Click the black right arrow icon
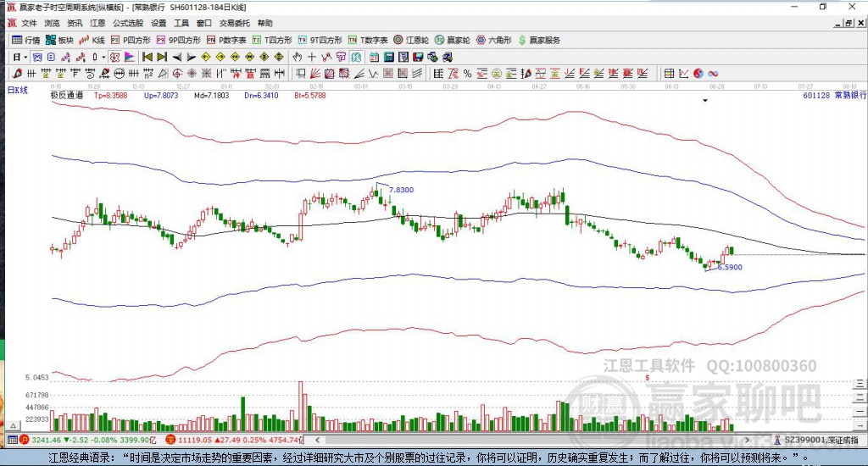This screenshot has height=466, width=868. click(x=191, y=57)
